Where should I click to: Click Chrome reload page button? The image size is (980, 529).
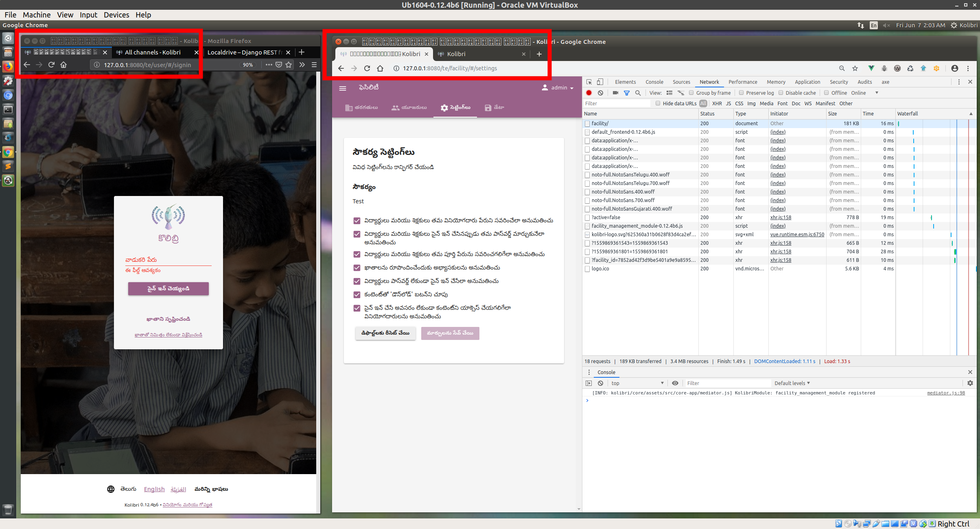click(x=367, y=68)
